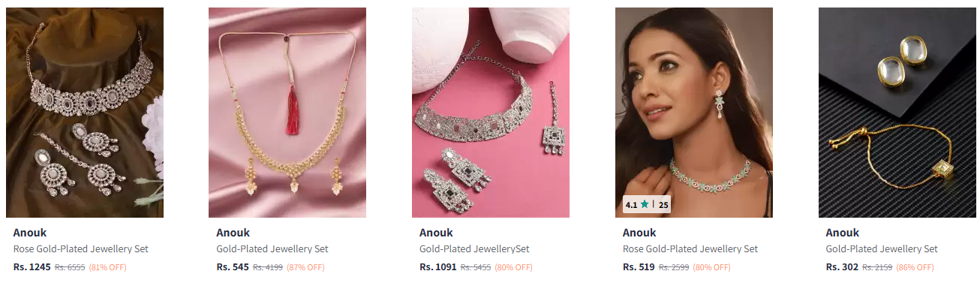Viewport: 980px width, 283px height.
Task: Click the Anouk brand for Rs. 1091 item
Action: point(436,233)
